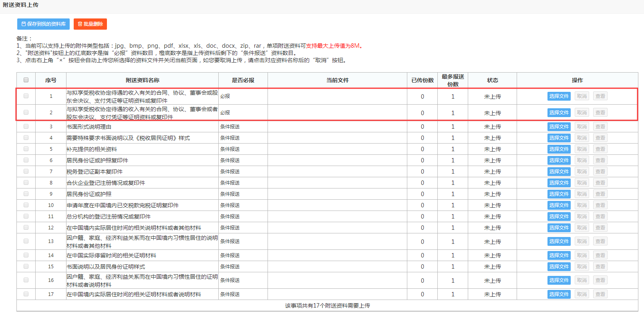644x316 pixels.
Task: Click 未上传 status in row 1
Action: click(493, 97)
